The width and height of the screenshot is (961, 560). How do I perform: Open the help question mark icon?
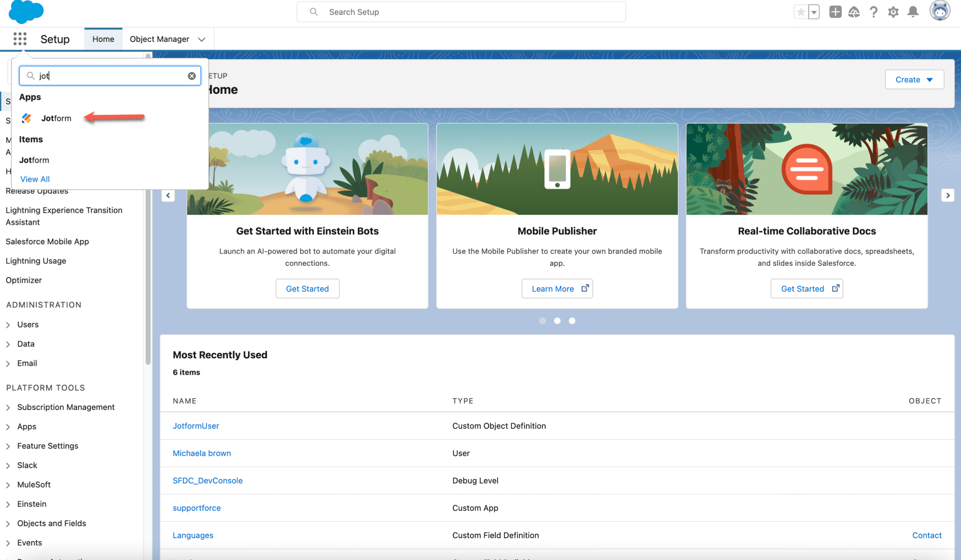[873, 12]
